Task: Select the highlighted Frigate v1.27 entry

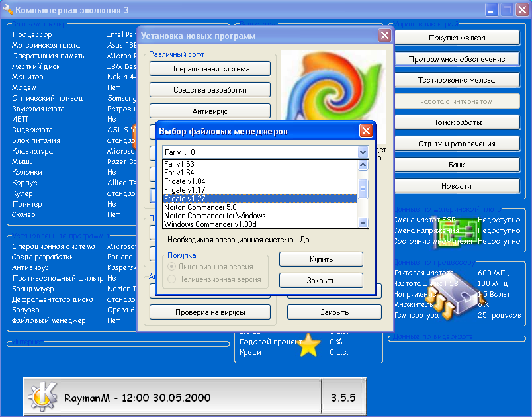Action: 260,199
